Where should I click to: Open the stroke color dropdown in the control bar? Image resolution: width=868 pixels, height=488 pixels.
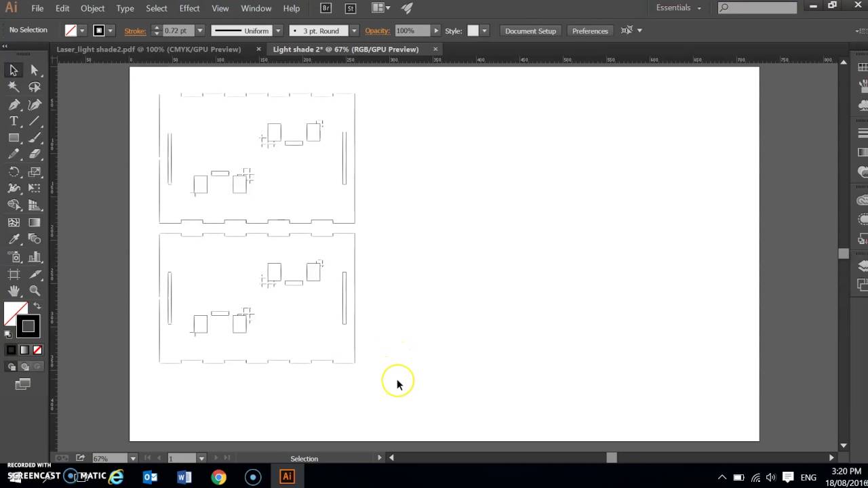click(110, 30)
